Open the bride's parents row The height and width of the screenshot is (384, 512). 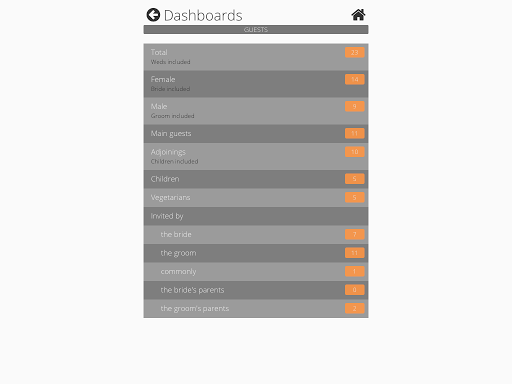pos(256,290)
